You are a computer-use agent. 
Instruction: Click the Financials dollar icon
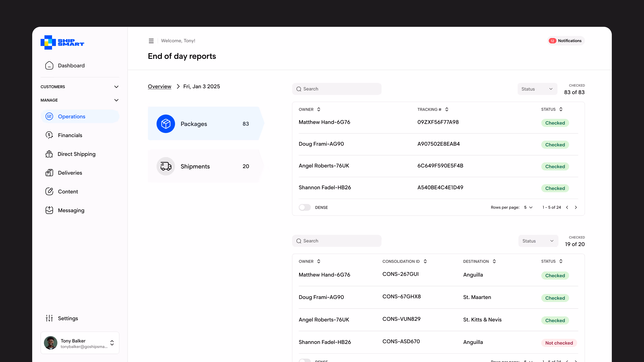click(49, 135)
